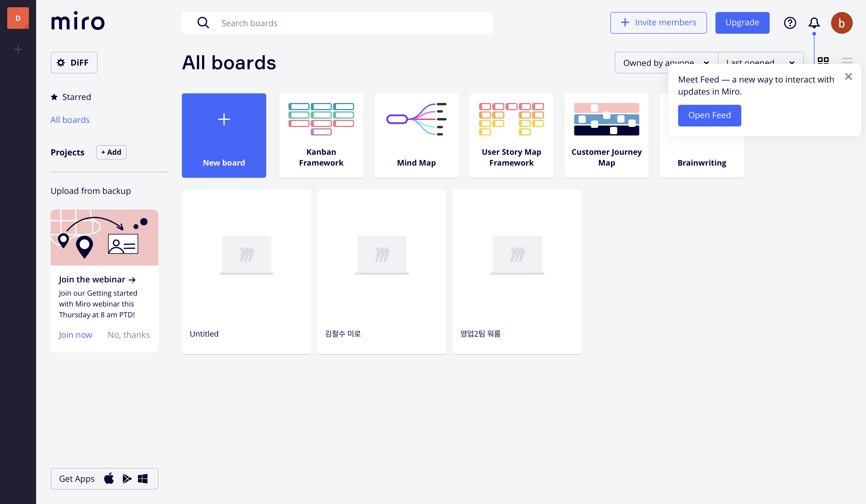This screenshot has width=866, height=504.
Task: Click the Open Feed button
Action: coord(709,115)
